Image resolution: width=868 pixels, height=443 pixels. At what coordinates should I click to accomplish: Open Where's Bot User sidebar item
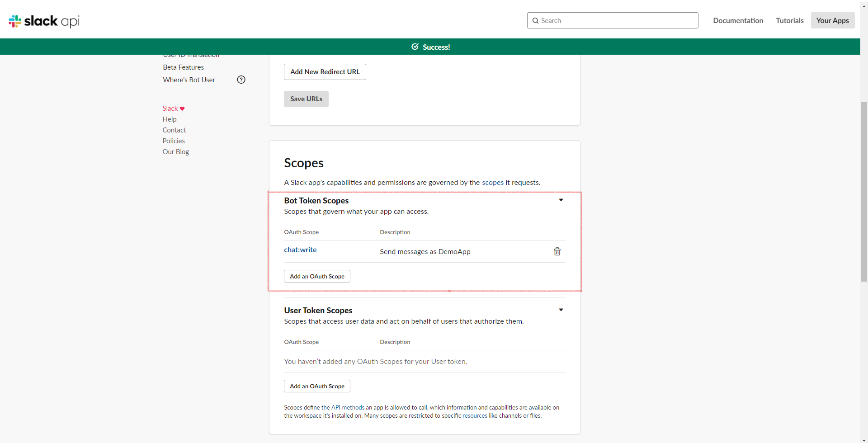point(189,80)
